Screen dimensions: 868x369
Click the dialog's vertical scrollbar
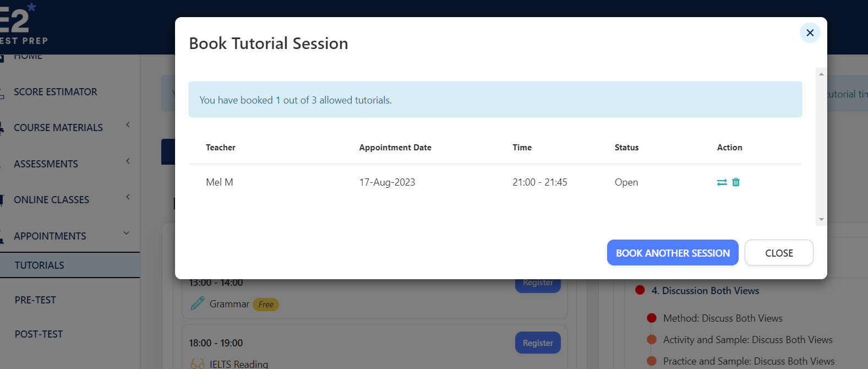pos(821,147)
